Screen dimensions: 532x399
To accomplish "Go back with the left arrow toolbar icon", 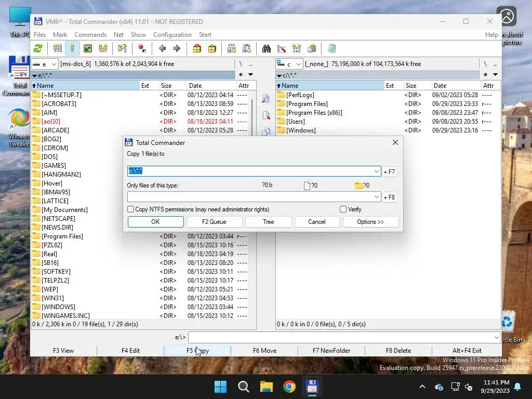I will tap(162, 48).
